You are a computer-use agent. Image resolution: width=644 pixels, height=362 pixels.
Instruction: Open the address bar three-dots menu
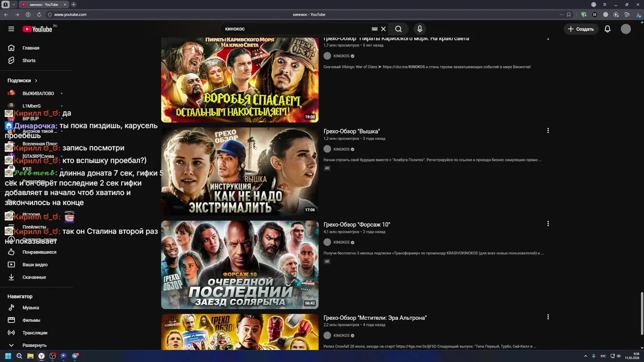[561, 15]
